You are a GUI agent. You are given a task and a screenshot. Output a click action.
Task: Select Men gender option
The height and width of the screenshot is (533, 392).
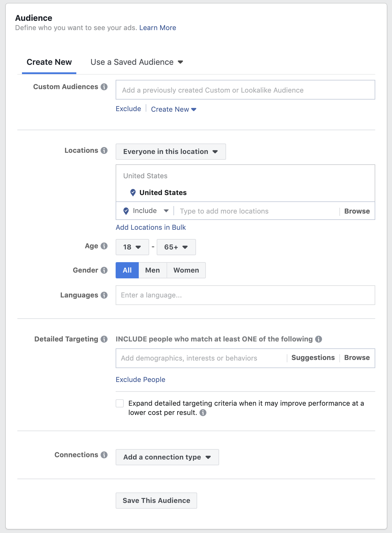[152, 270]
